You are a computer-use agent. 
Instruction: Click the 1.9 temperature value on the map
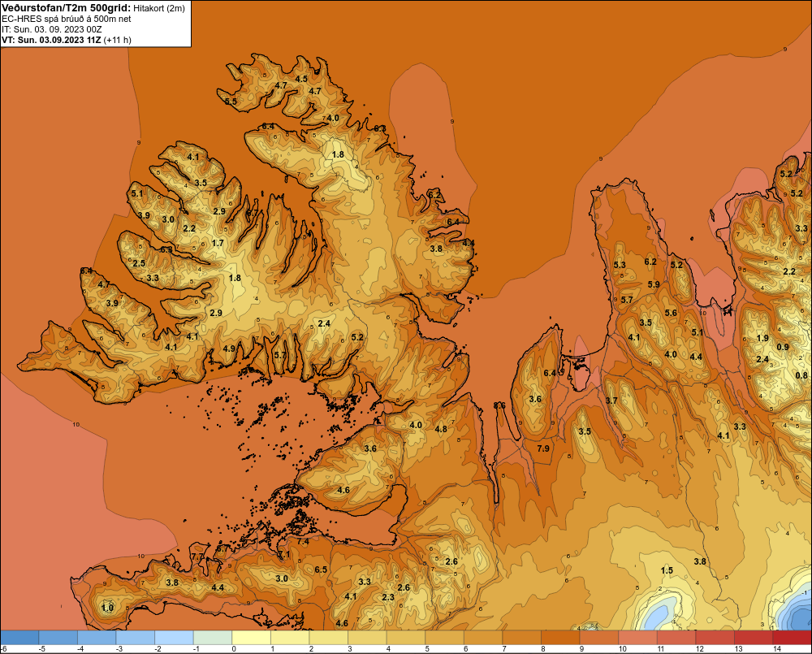coord(762,338)
